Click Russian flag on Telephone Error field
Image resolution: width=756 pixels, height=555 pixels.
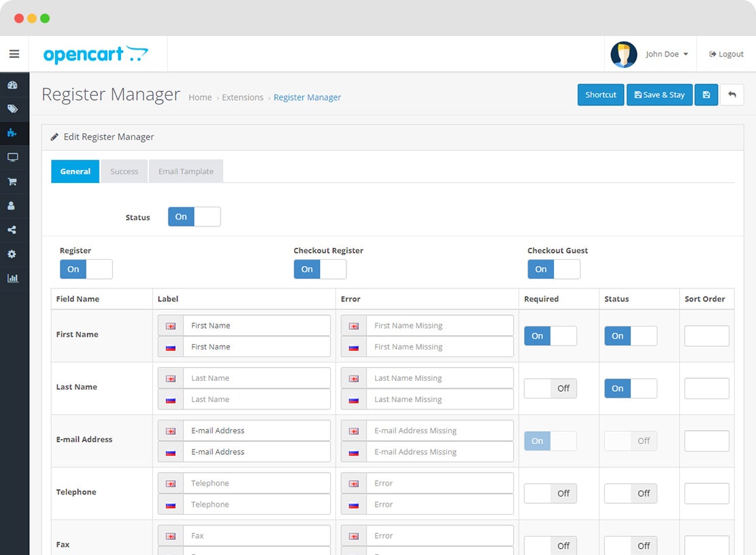354,505
